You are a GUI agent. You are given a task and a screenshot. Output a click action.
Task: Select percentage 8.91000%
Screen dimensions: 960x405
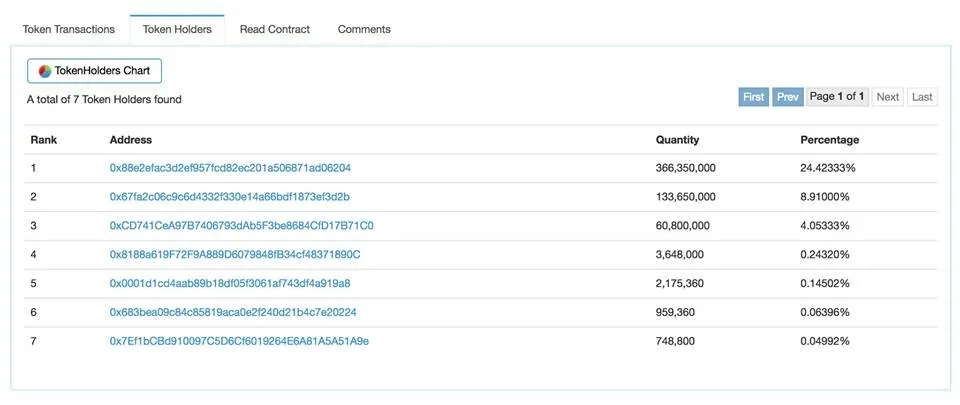(825, 197)
